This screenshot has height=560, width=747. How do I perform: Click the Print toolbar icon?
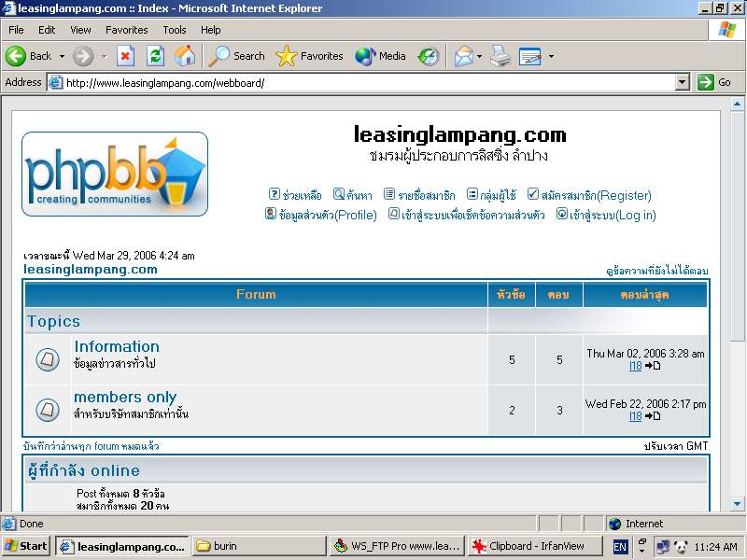(x=500, y=56)
